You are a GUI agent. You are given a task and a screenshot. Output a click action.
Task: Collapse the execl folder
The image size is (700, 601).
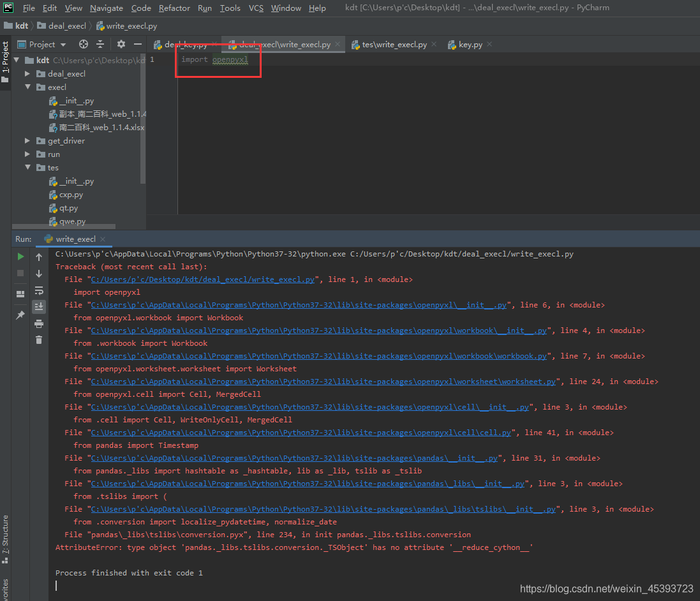point(27,87)
